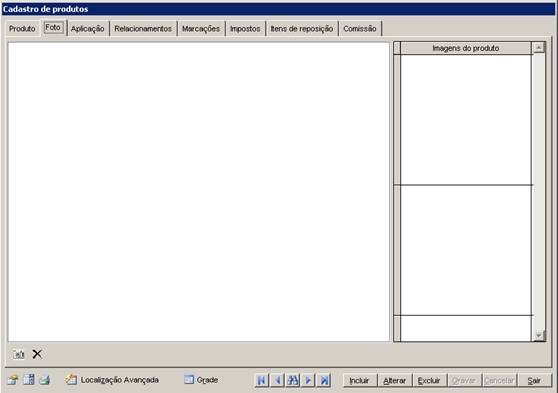Open the Grade view
Viewport: 558px width, 393px height.
click(201, 380)
